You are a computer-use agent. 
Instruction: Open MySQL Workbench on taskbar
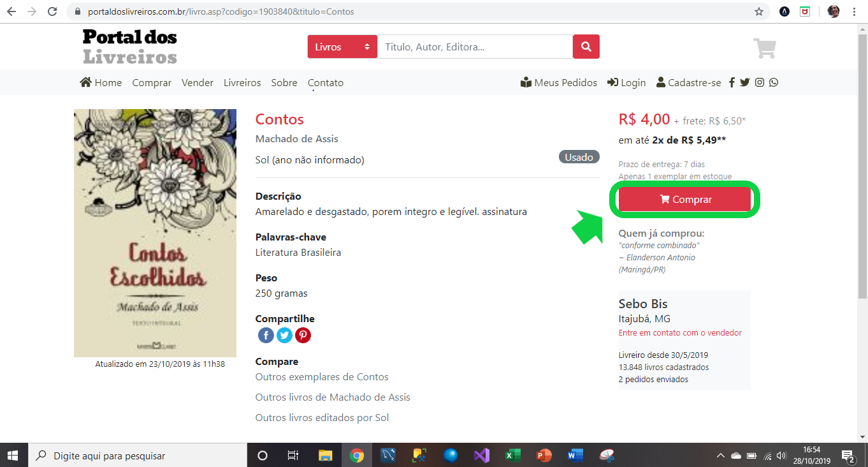[x=387, y=456]
